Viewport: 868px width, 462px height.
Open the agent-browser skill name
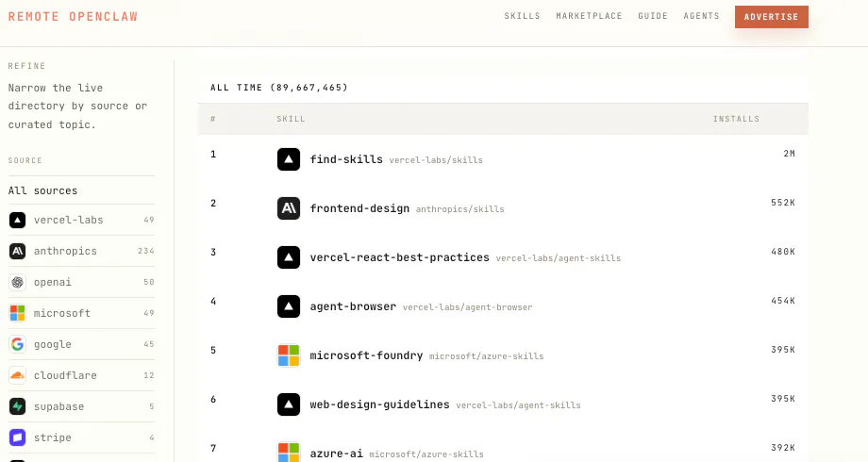tap(353, 306)
